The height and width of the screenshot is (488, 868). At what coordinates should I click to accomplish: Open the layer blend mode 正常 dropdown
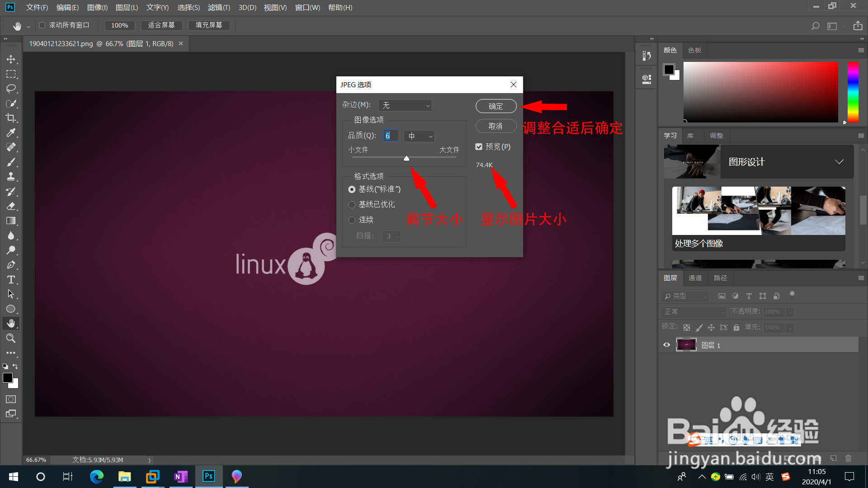click(x=693, y=312)
